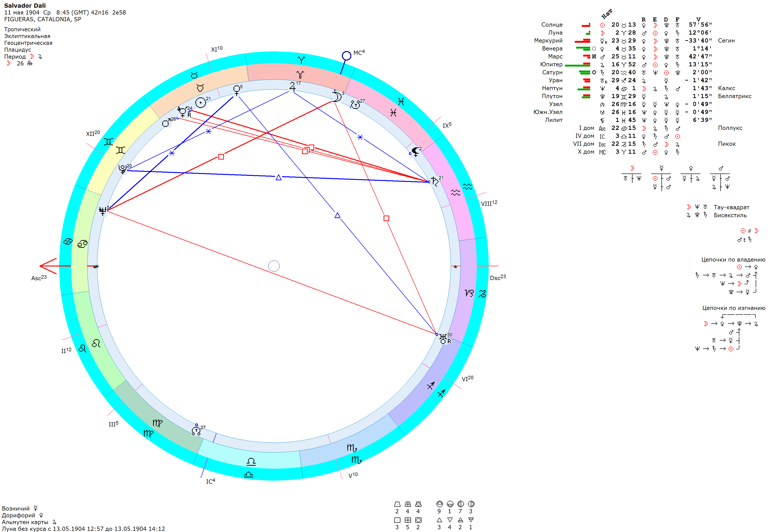The width and height of the screenshot is (773, 532).
Task: Click the North Node glyph in Virgo
Action: (196, 431)
